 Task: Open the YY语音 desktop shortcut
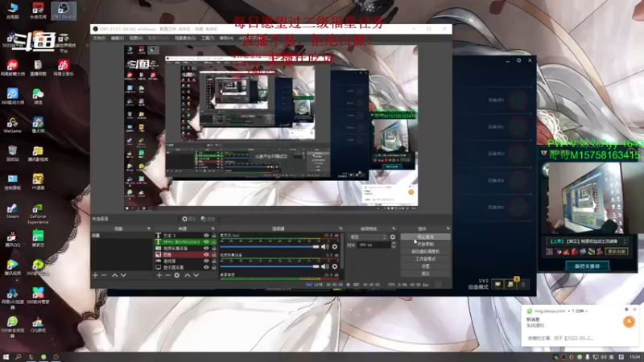click(x=38, y=182)
